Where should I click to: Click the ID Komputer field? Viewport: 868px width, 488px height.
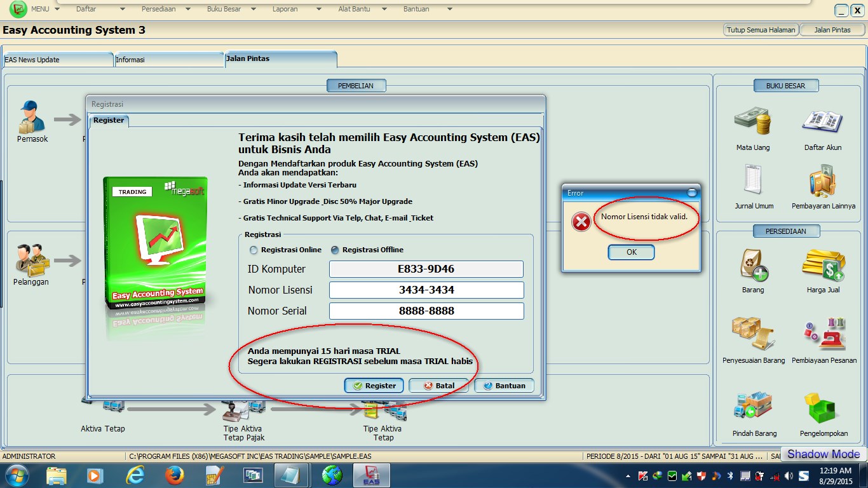pyautogui.click(x=426, y=269)
